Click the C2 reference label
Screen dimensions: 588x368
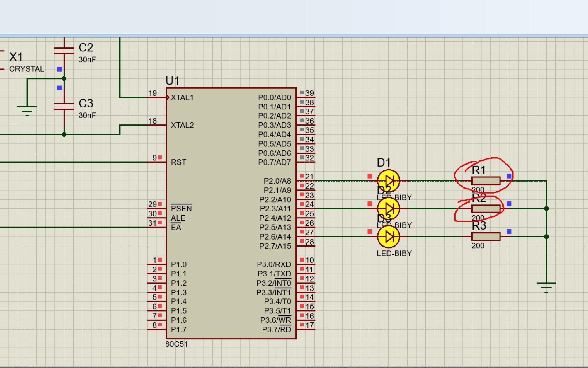click(x=86, y=47)
